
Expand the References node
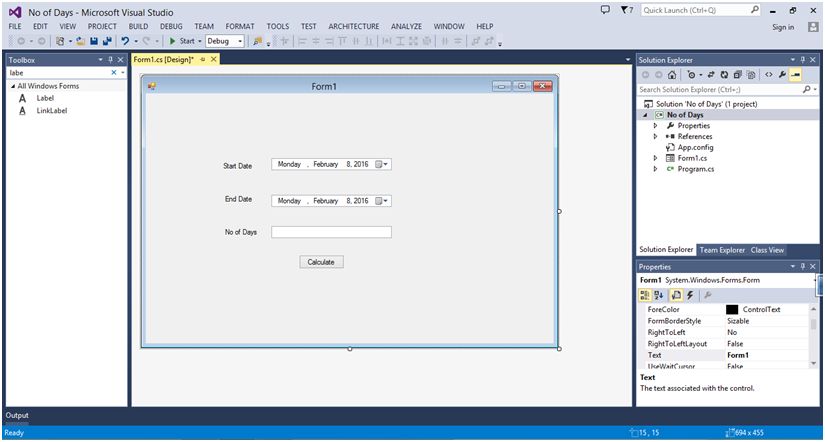(656, 137)
